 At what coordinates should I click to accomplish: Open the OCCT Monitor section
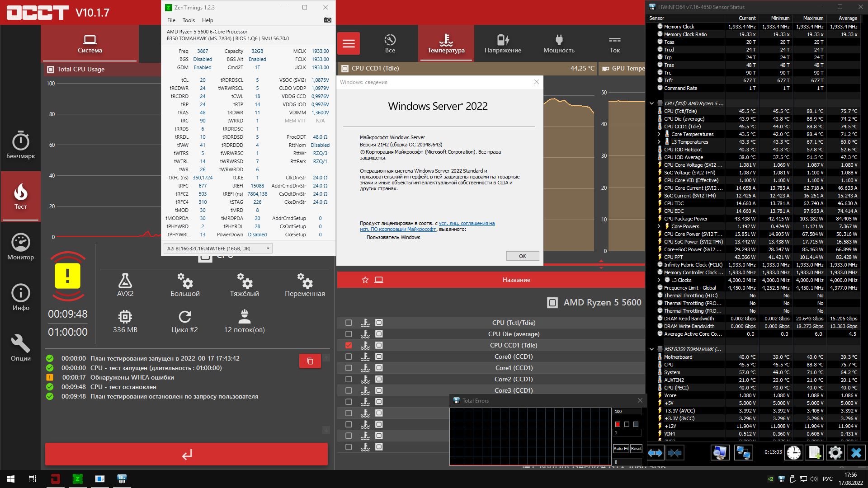20,247
